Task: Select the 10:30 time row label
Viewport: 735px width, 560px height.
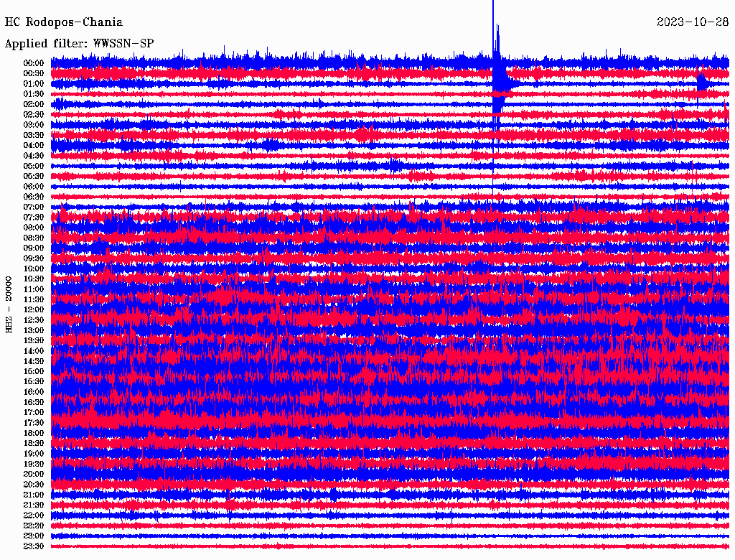Action: (34, 279)
